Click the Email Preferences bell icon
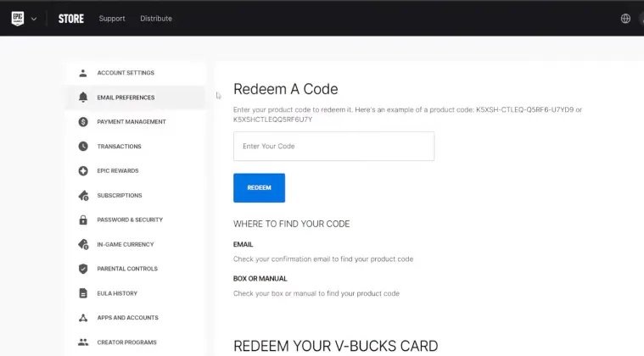The image size is (644, 356). click(x=83, y=97)
